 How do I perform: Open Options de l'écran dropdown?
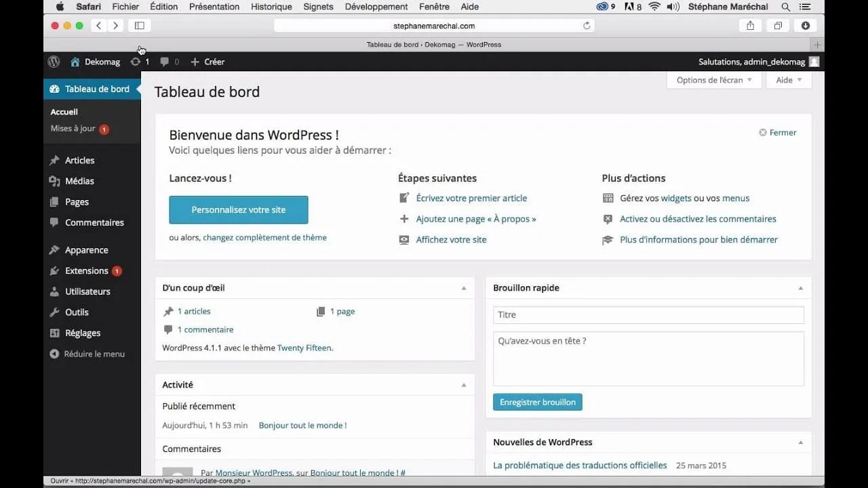point(714,80)
